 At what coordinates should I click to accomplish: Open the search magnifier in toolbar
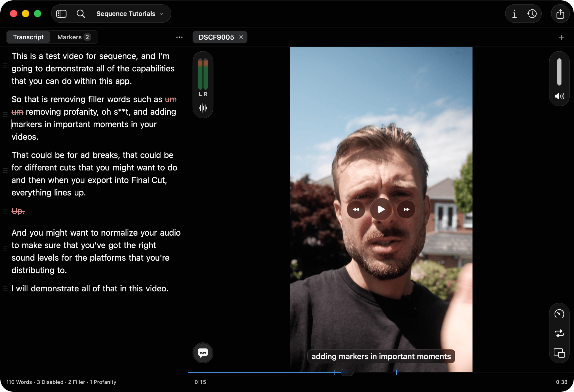(x=81, y=14)
